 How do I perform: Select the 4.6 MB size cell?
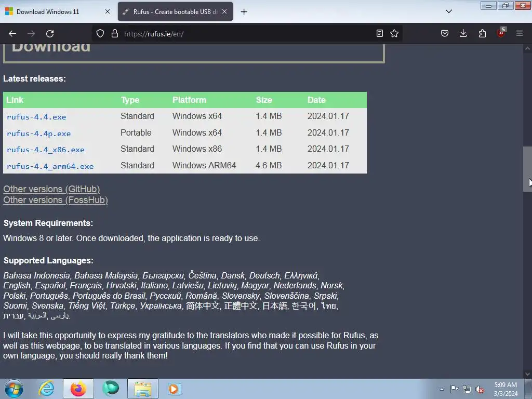pyautogui.click(x=269, y=165)
